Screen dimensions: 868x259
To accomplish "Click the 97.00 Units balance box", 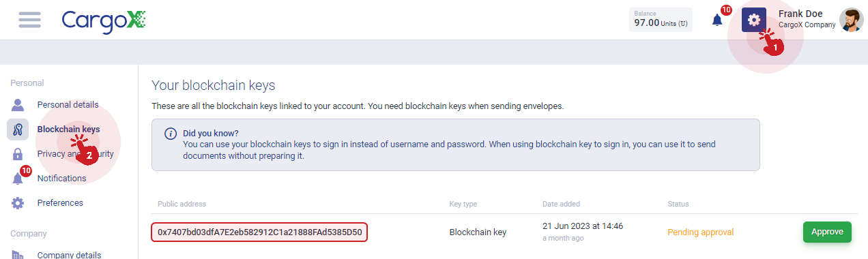I will pyautogui.click(x=660, y=20).
